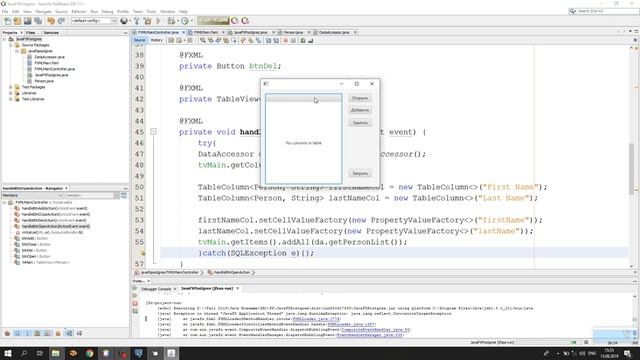This screenshot has height=360, width=640.
Task: Open pgAdmin elephant icon on taskbar
Action: tap(138, 353)
